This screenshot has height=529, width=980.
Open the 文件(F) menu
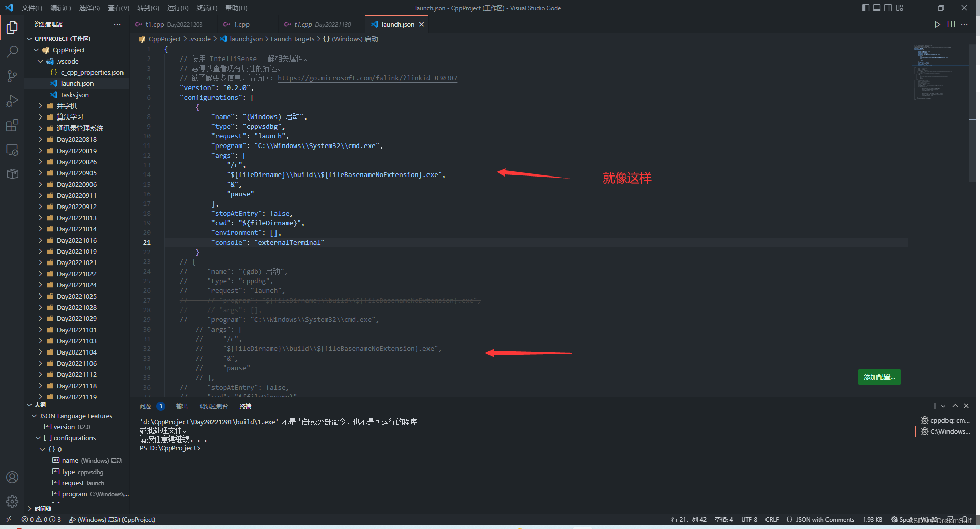(32, 8)
